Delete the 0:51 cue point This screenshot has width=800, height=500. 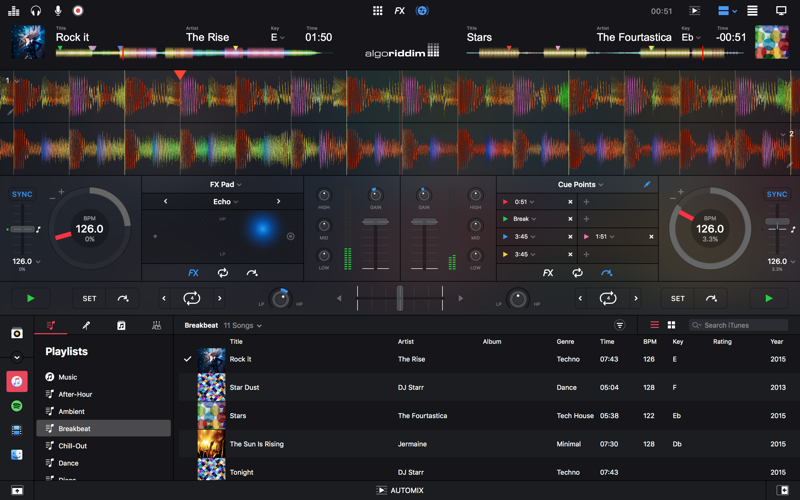tap(570, 202)
